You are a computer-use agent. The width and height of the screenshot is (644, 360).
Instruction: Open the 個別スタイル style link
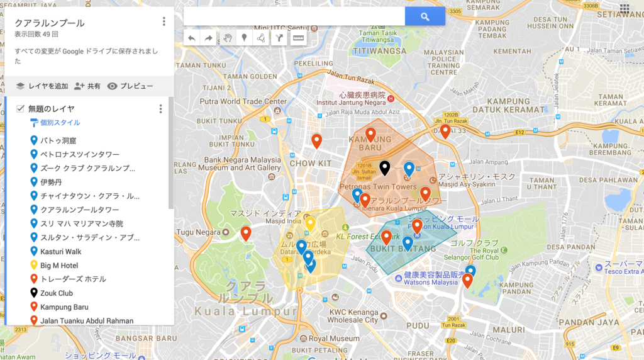tap(55, 123)
